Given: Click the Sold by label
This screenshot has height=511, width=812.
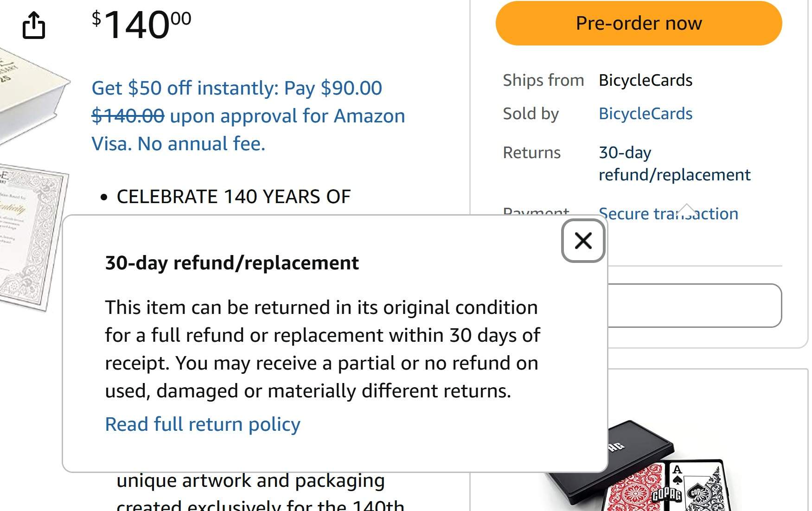Looking at the screenshot, I should click(531, 114).
